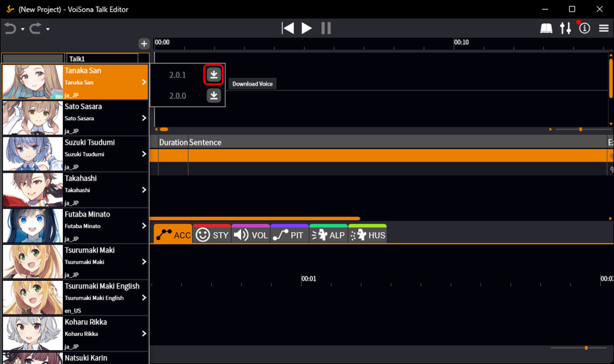The image size is (614, 364).
Task: Open the dictionary book icon
Action: [x=546, y=29]
